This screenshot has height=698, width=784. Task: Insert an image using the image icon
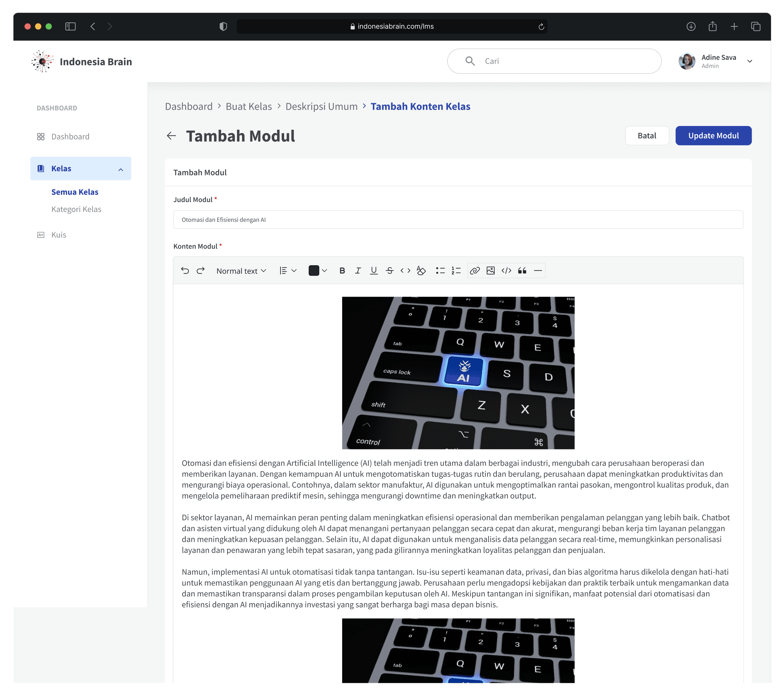click(x=490, y=271)
